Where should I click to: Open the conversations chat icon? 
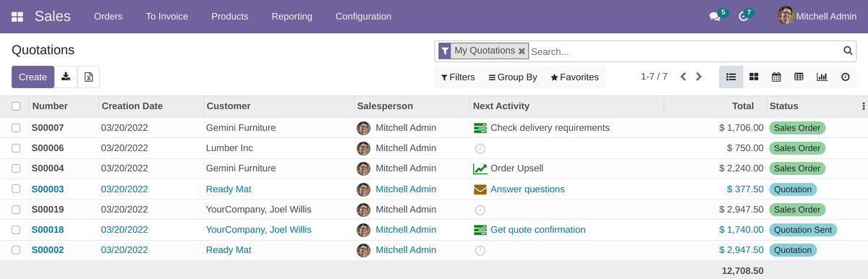point(715,16)
